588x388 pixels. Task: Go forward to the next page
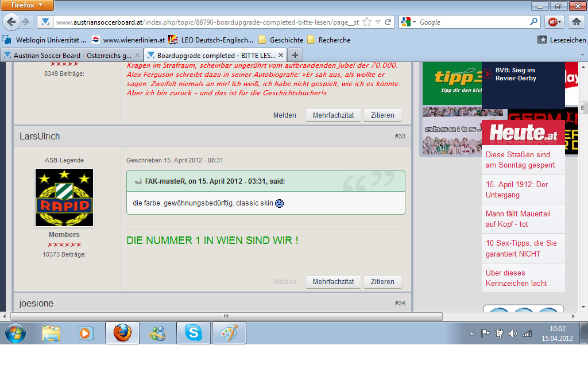click(x=26, y=22)
